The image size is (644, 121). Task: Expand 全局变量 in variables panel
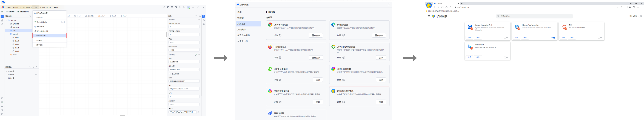tap(7, 71)
